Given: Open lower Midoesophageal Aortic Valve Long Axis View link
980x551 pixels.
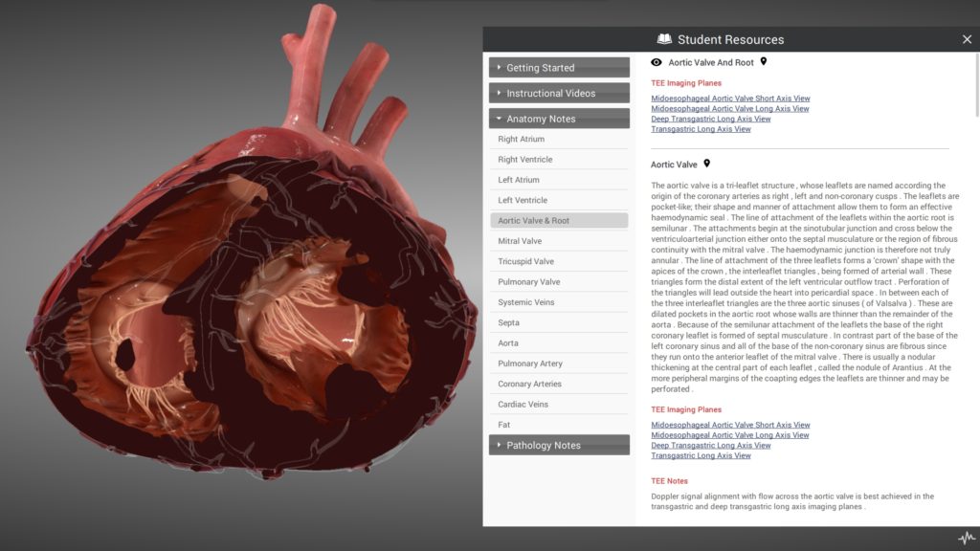Looking at the screenshot, I should click(x=729, y=435).
